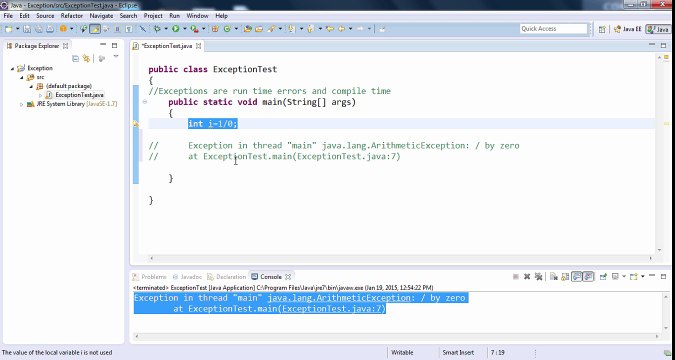This screenshot has height=360, width=675.
Task: Open Package Explorer View Menu dropdown
Action: [x=116, y=57]
